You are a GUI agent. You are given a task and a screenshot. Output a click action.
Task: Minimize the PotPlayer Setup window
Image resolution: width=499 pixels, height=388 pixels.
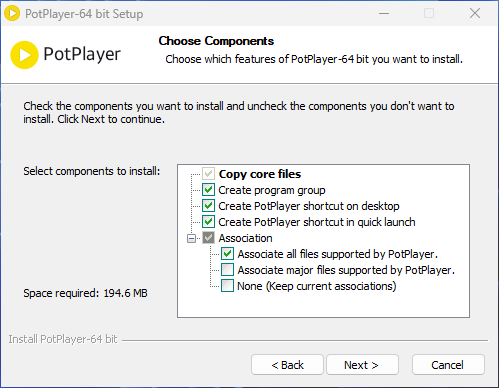click(384, 14)
